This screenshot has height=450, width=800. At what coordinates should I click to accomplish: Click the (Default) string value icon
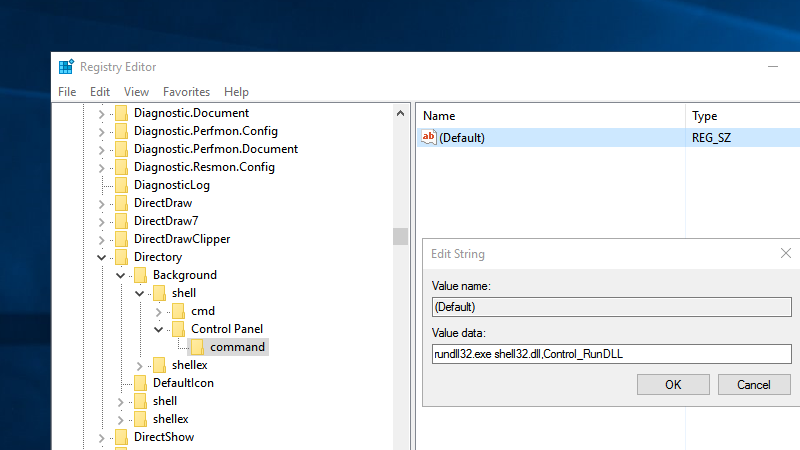pos(429,137)
